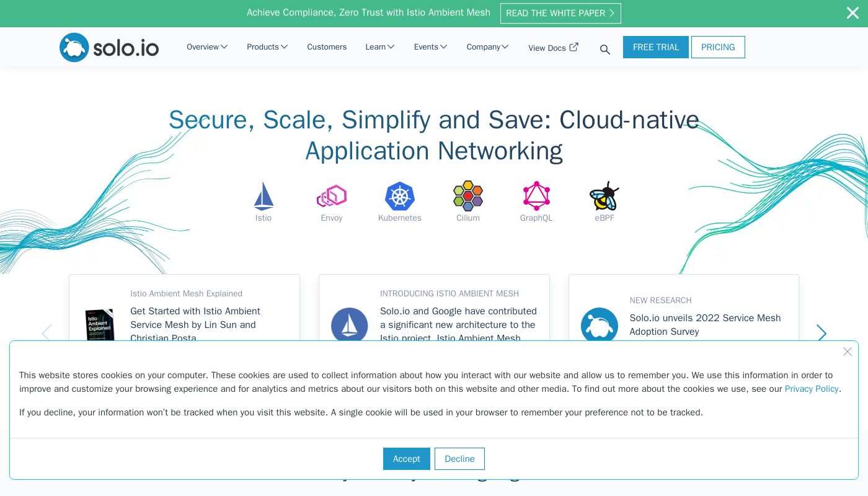Click the solo.io turtle logo

(x=109, y=47)
